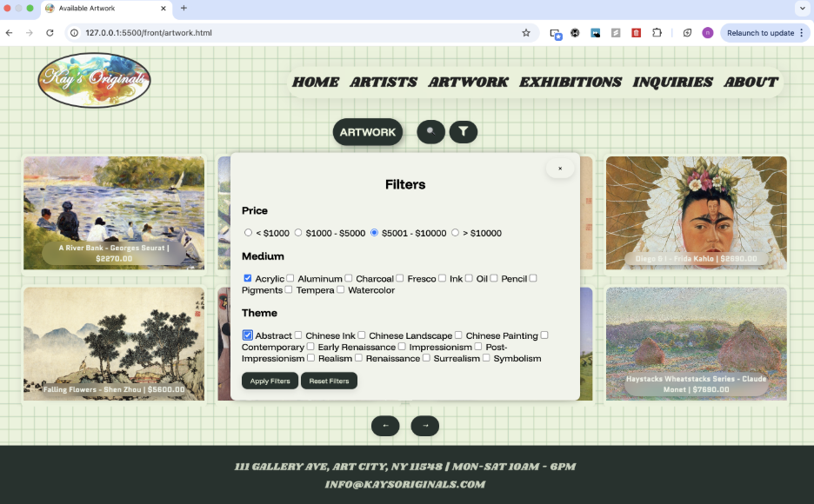Click the Reset Filters button
The width and height of the screenshot is (814, 504).
(x=329, y=381)
